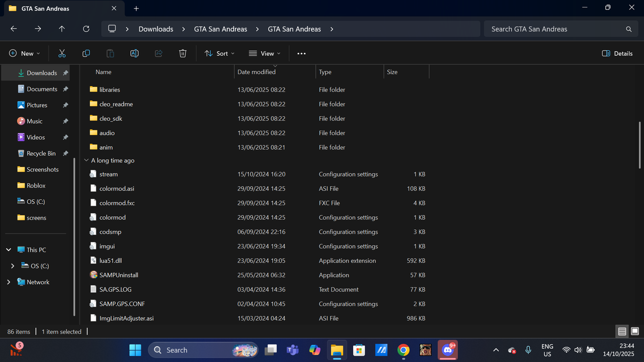The height and width of the screenshot is (362, 644).
Task: Open Microsoft Teams from taskbar
Action: point(293,350)
